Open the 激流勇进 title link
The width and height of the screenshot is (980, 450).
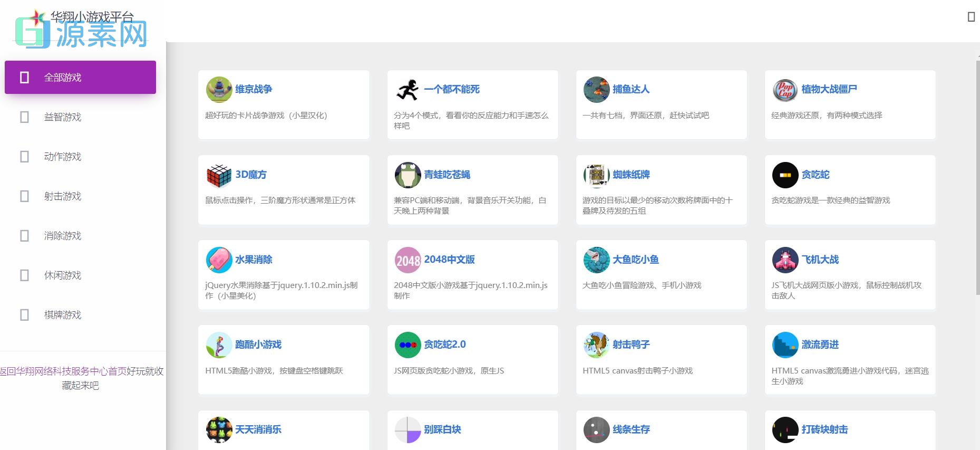tap(820, 344)
